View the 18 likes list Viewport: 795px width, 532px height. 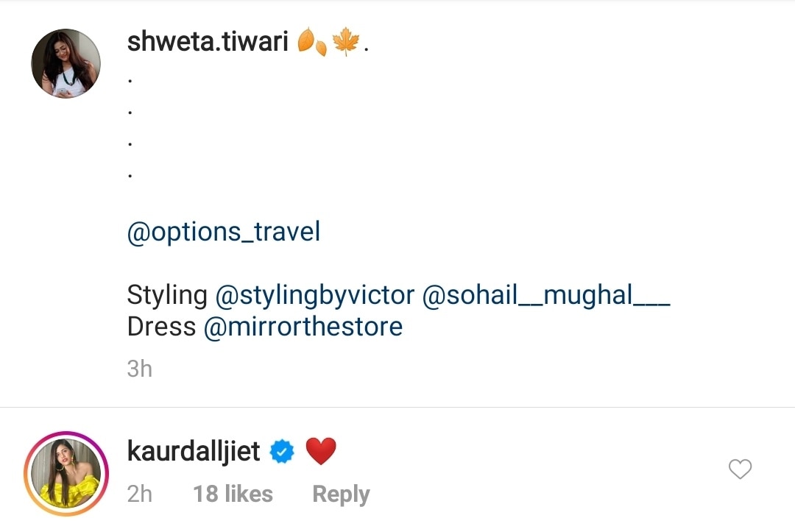point(233,494)
